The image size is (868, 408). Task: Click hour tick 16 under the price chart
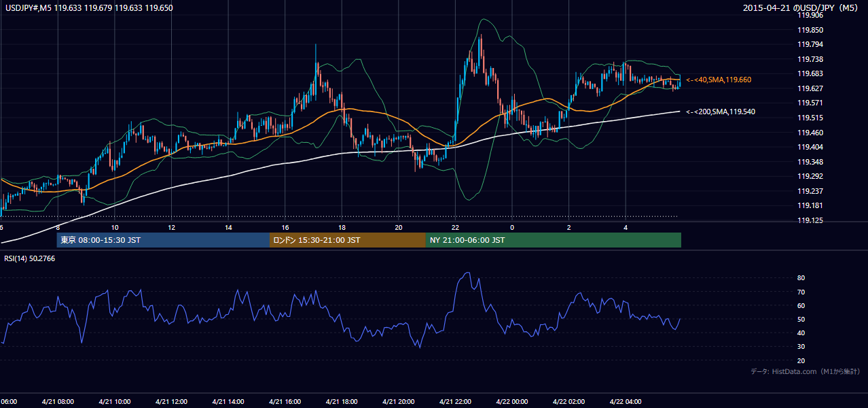tap(285, 227)
